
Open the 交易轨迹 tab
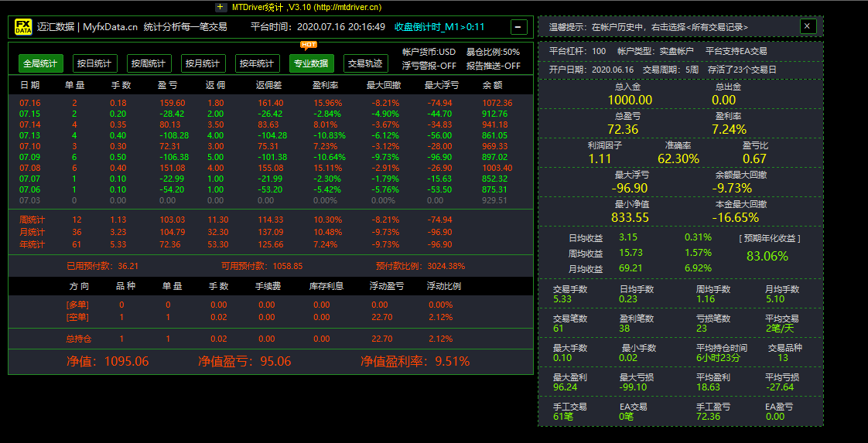pos(365,63)
